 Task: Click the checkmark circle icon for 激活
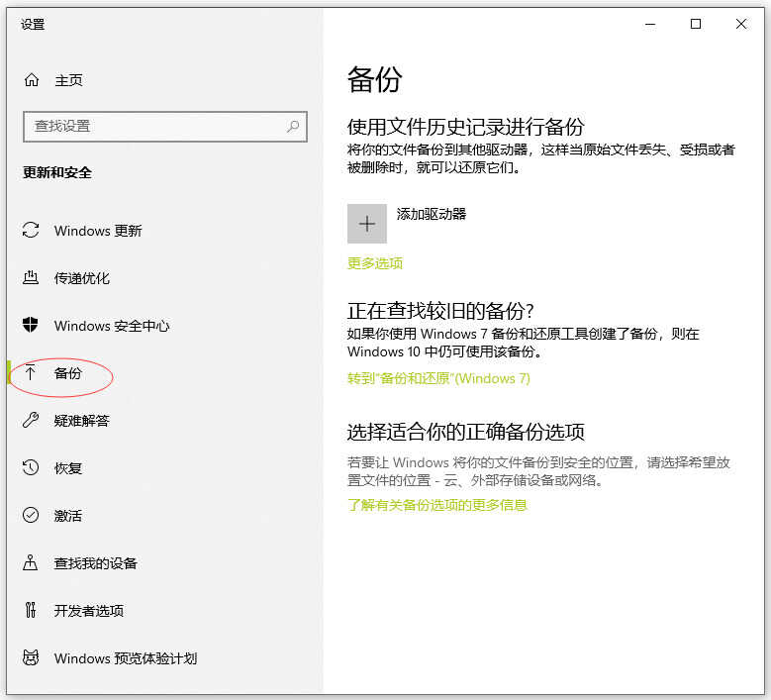(31, 515)
